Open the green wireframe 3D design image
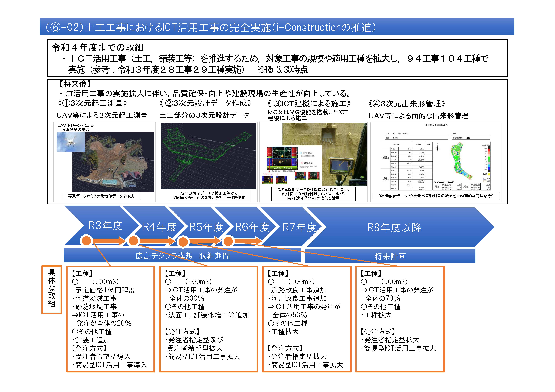 pos(208,156)
